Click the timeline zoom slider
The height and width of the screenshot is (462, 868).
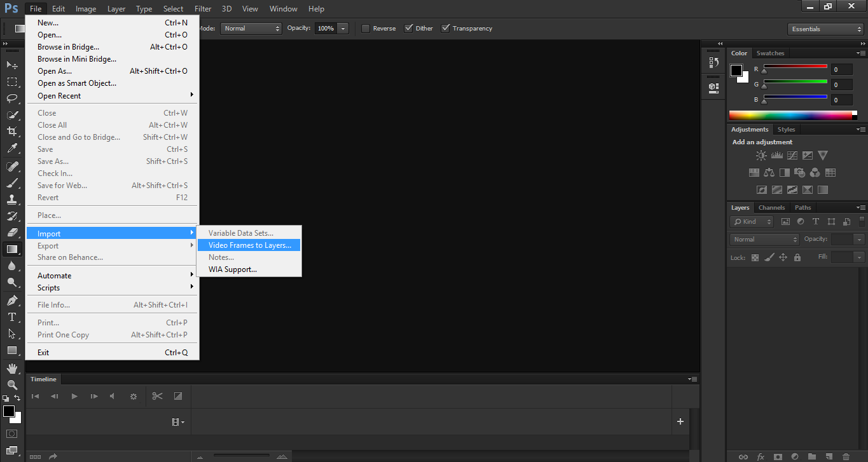[x=241, y=456]
